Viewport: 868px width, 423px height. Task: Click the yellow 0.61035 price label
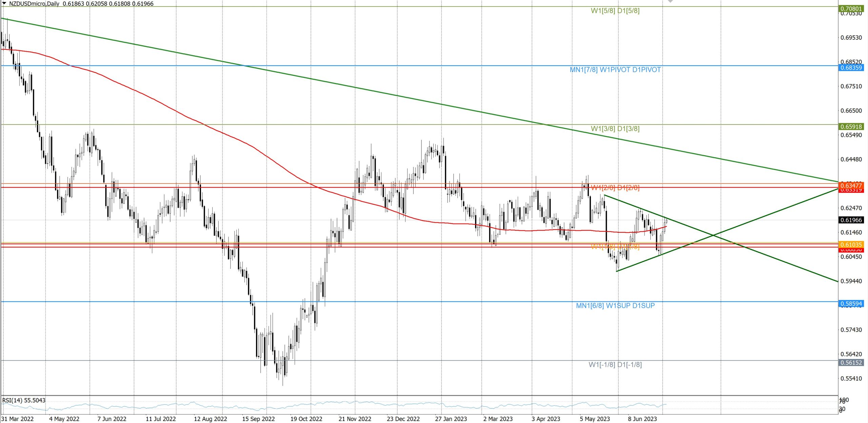click(x=851, y=244)
